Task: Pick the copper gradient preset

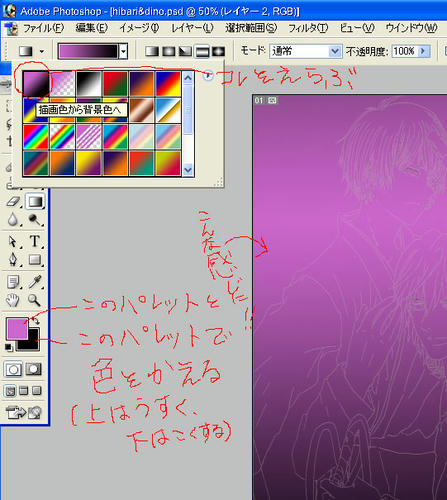Action: (142, 110)
